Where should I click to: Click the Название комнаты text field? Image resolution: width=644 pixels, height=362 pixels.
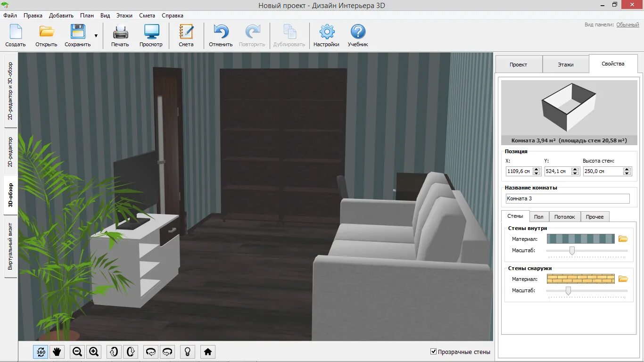(568, 199)
